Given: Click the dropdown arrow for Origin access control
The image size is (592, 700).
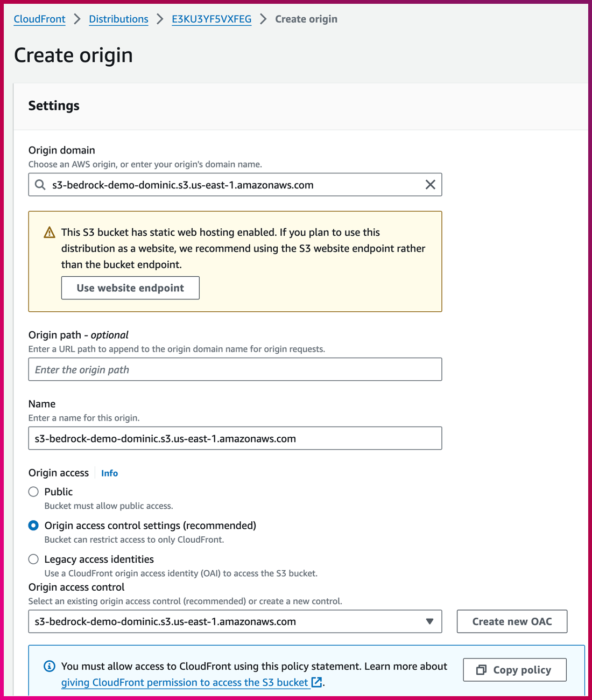Looking at the screenshot, I should point(429,621).
